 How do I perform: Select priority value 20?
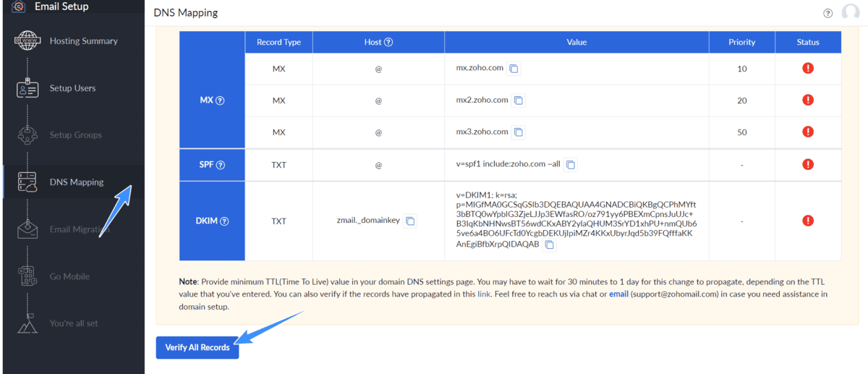click(x=741, y=101)
